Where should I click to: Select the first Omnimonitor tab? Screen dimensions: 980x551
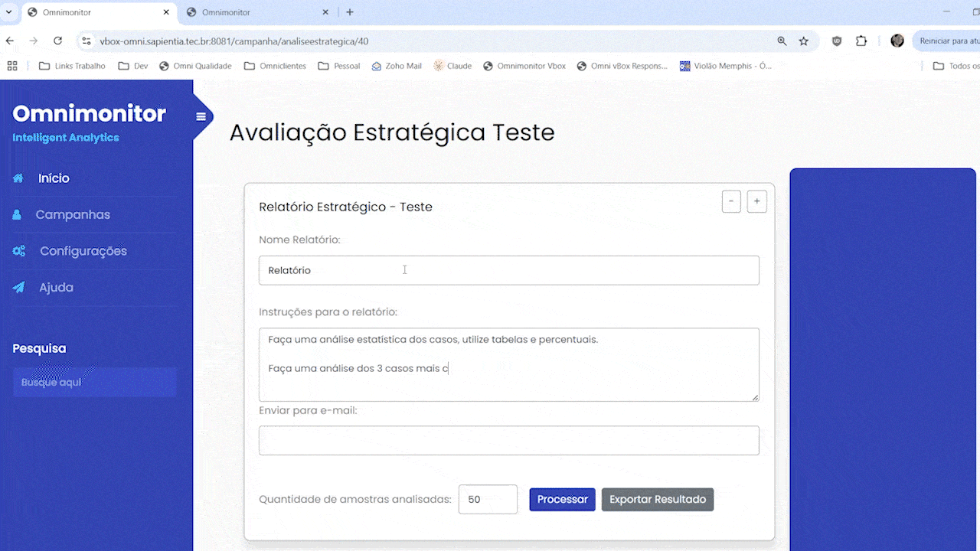98,12
